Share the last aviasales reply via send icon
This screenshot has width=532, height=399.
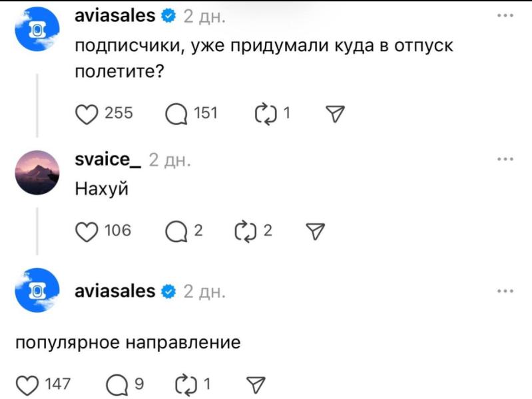[x=256, y=385]
